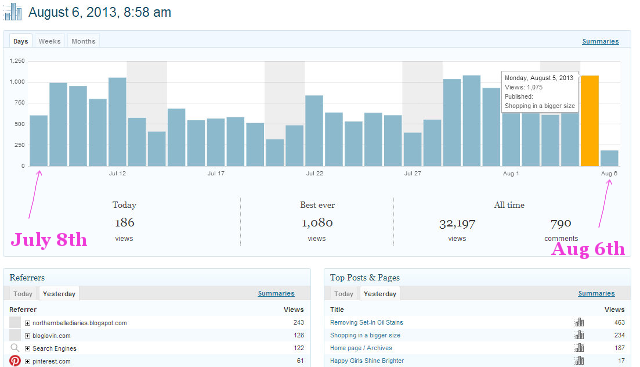
Task: Expand the northernbellediaries.blogspot.com referrer row
Action: (x=27, y=323)
